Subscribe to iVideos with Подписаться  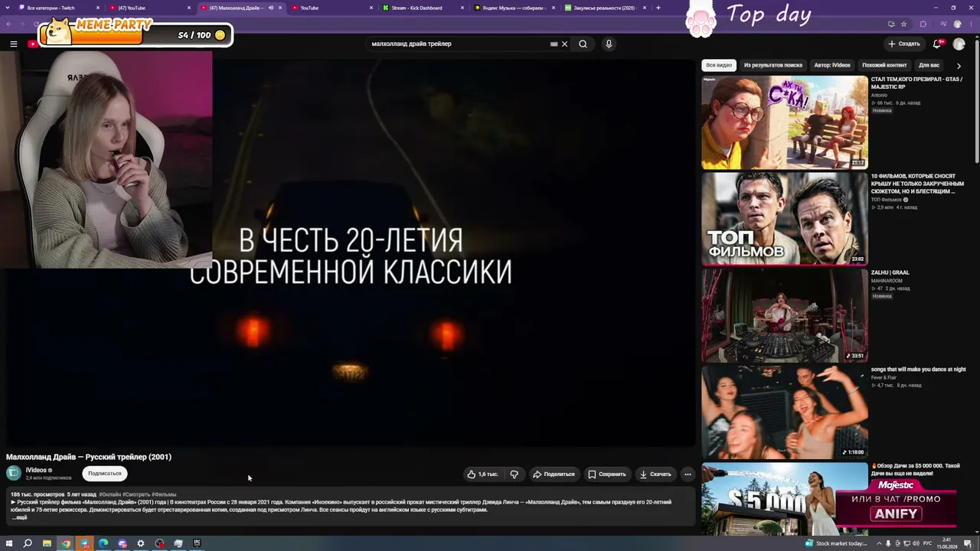point(105,474)
